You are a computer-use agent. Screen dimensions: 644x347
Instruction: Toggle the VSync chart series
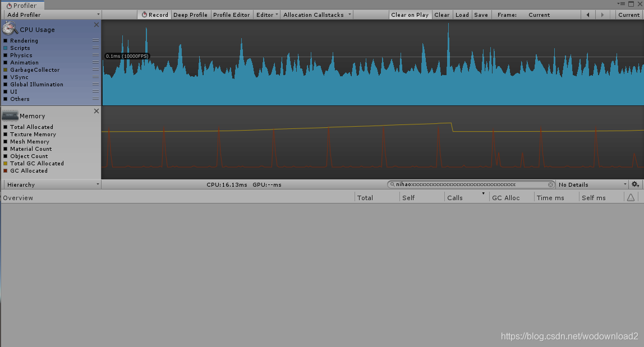tap(6, 77)
